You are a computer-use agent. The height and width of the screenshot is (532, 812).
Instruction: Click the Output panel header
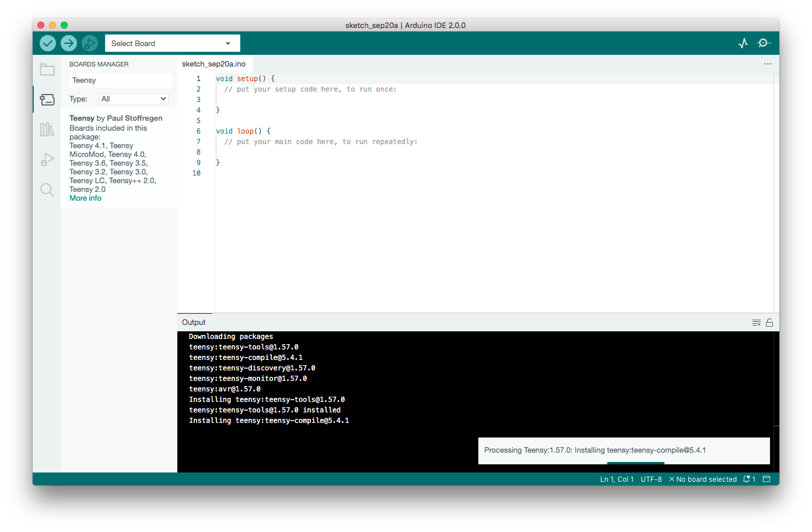point(194,323)
